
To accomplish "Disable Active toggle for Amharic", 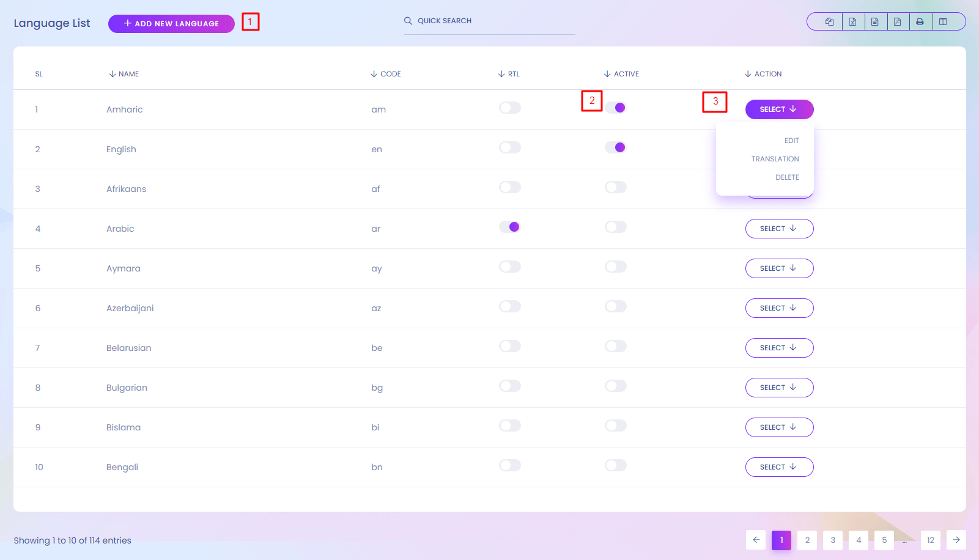I will (616, 108).
